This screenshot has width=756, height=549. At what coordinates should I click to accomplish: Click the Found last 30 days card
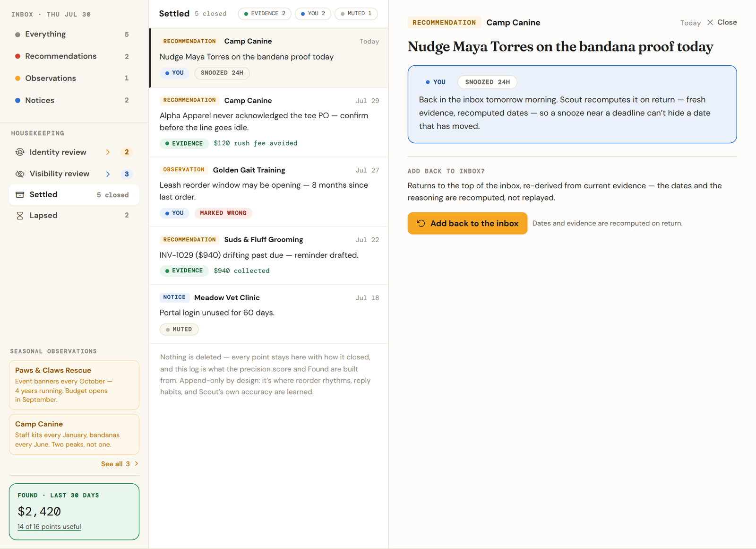[74, 511]
